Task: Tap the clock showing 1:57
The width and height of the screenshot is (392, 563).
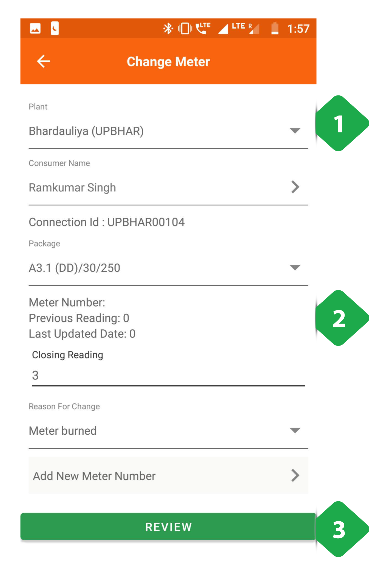Action: (298, 29)
